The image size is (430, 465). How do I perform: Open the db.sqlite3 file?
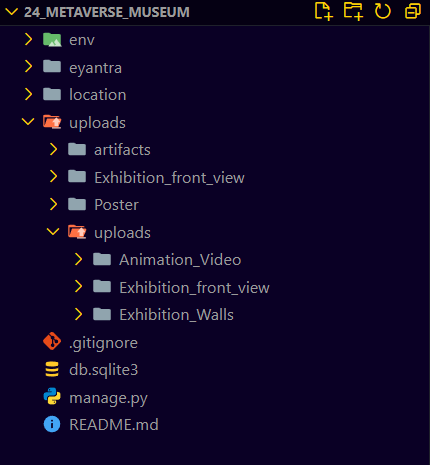pos(103,370)
